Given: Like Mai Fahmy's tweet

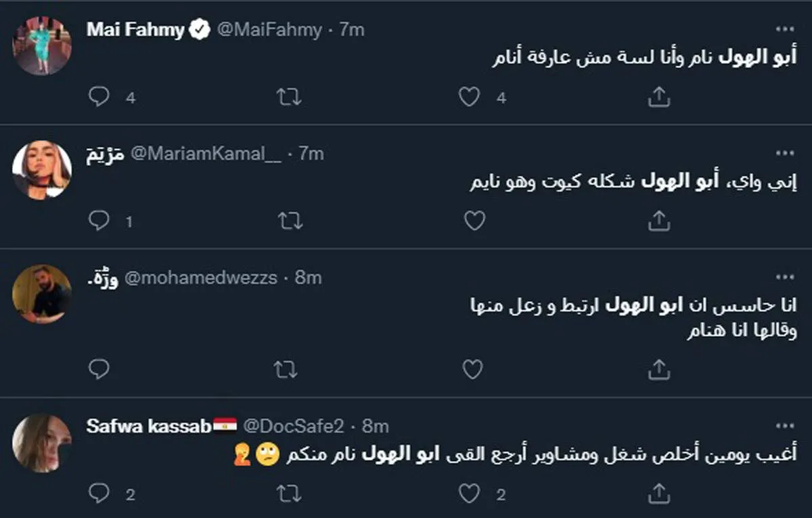Looking at the screenshot, I should [469, 98].
